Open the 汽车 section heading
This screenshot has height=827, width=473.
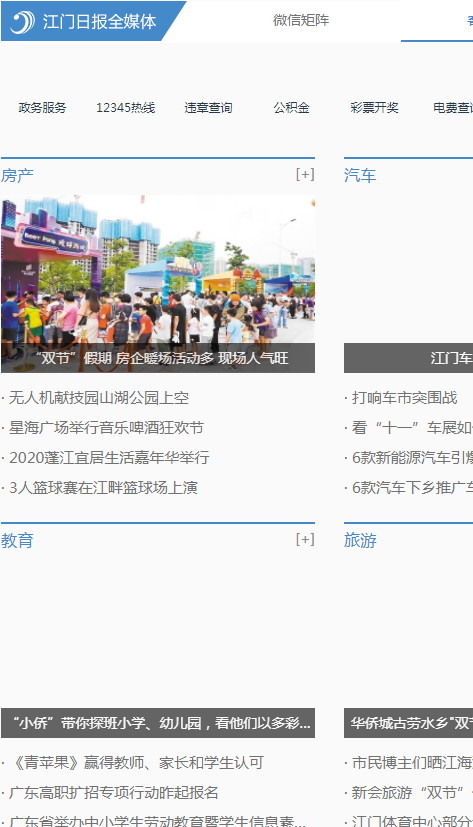click(360, 175)
